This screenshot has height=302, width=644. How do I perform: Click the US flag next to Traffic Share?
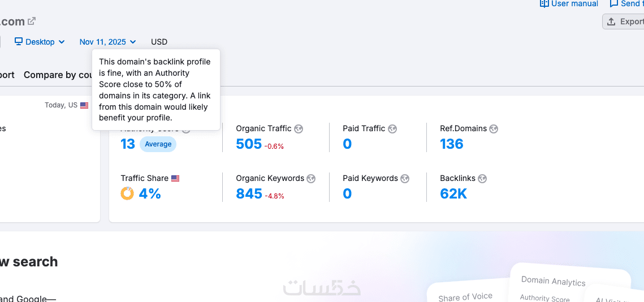coord(175,178)
